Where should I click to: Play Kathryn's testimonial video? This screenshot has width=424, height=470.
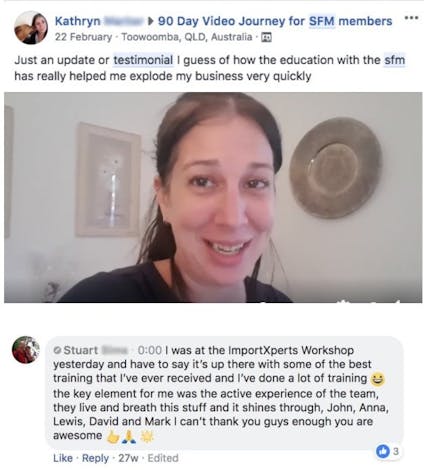point(213,198)
